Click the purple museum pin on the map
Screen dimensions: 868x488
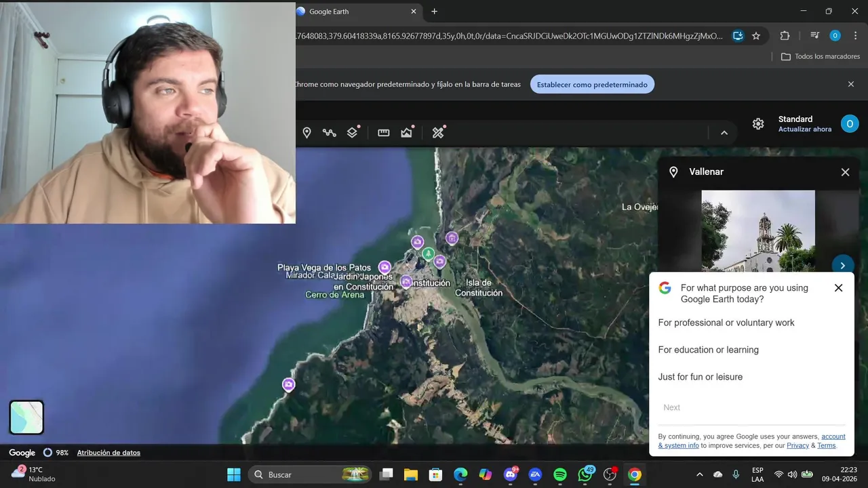[452, 238]
